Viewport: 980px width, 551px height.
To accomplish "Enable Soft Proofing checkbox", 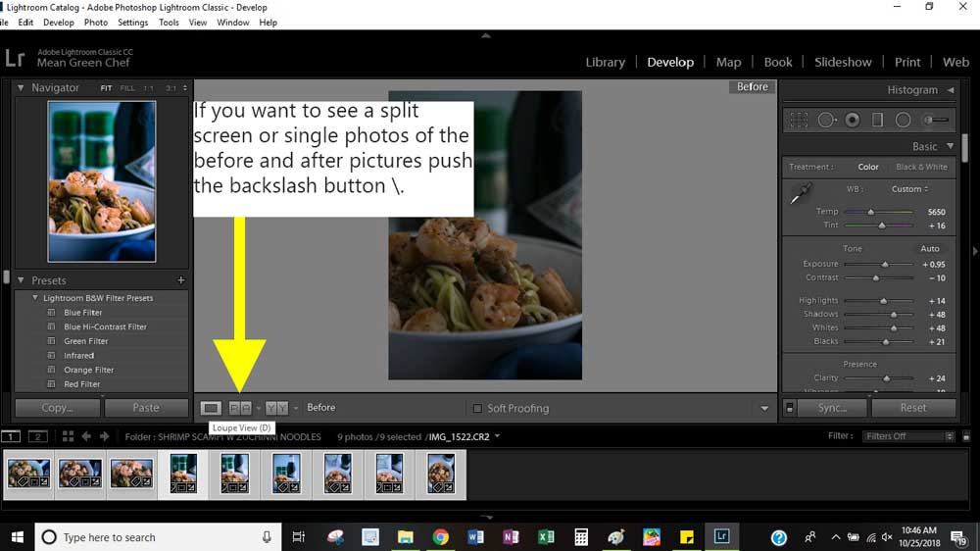I will [477, 409].
